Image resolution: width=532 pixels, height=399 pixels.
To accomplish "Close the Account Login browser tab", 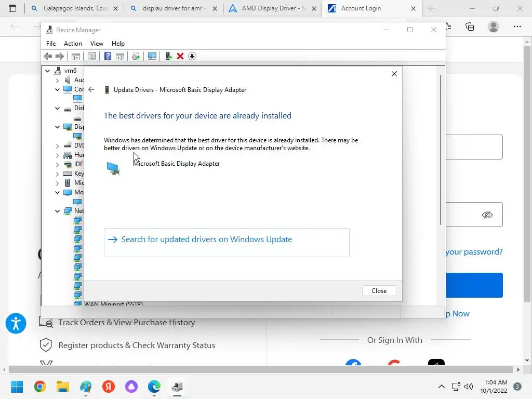I will (413, 8).
